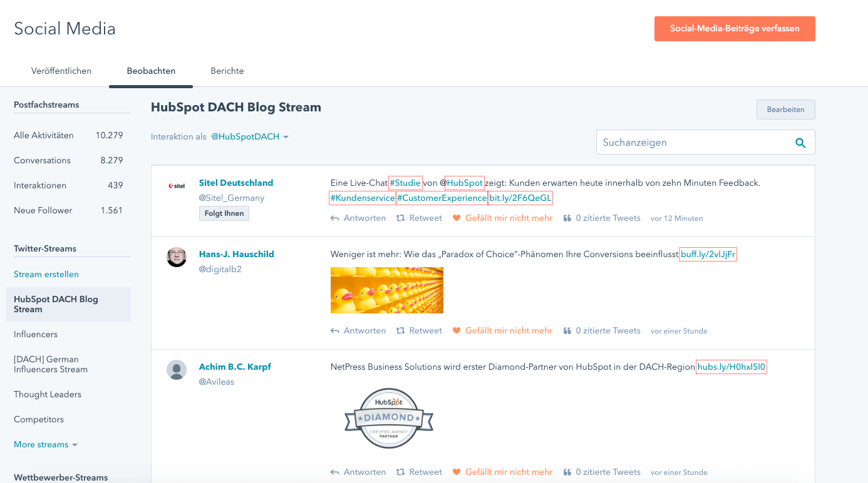Image resolution: width=868 pixels, height=483 pixels.
Task: Click heart icon on Achim B.C. Karpf tweet
Action: pyautogui.click(x=457, y=472)
